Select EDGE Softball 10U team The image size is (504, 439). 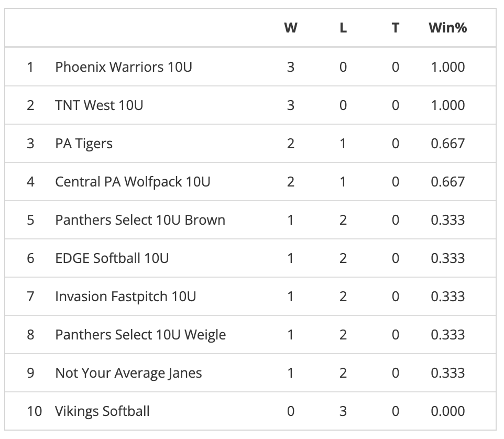click(112, 258)
